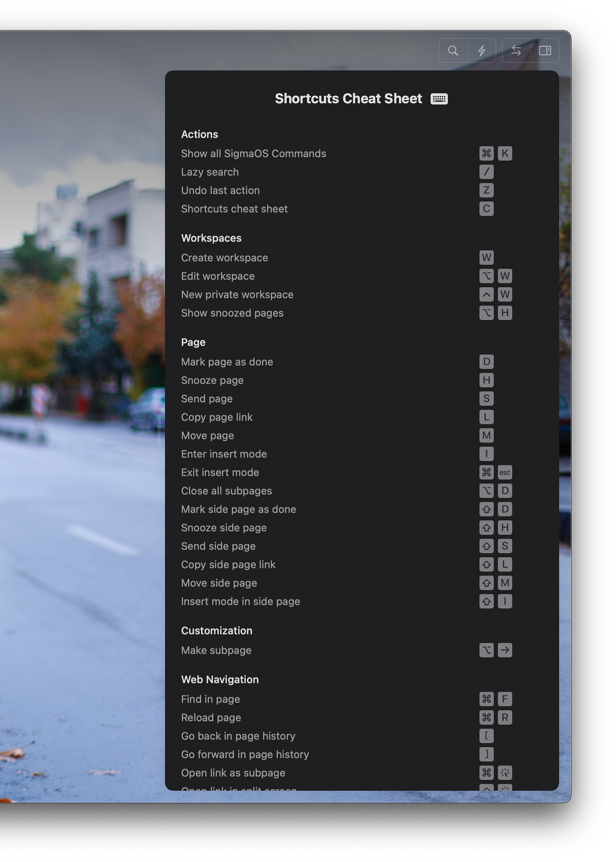This screenshot has width=616, height=862.
Task: Select the Exit insert mode label
Action: pyautogui.click(x=220, y=472)
